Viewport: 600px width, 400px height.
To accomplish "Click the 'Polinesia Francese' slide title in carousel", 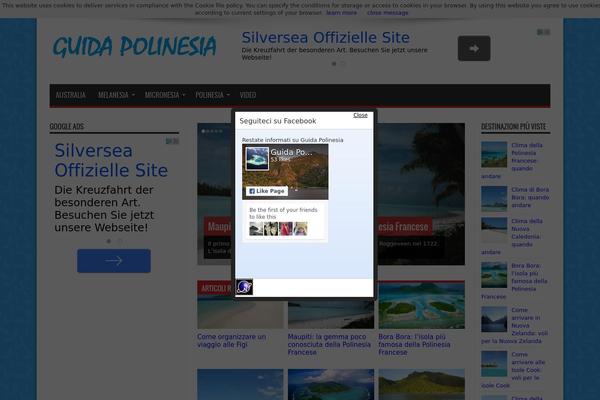I will click(403, 227).
